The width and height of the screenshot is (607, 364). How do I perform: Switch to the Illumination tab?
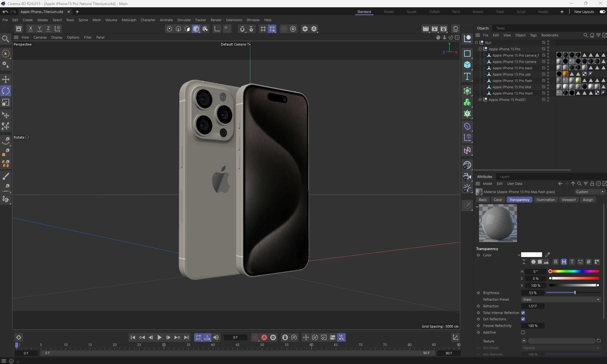click(x=546, y=200)
